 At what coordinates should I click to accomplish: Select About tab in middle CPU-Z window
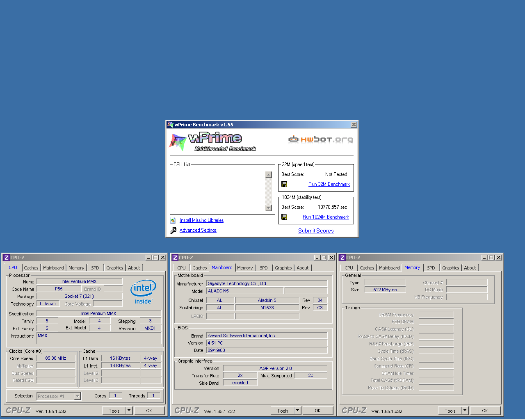303,268
